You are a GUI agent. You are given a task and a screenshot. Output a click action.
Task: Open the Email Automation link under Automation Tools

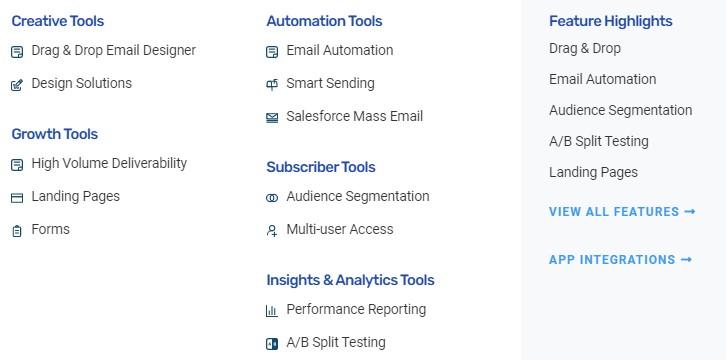(340, 50)
